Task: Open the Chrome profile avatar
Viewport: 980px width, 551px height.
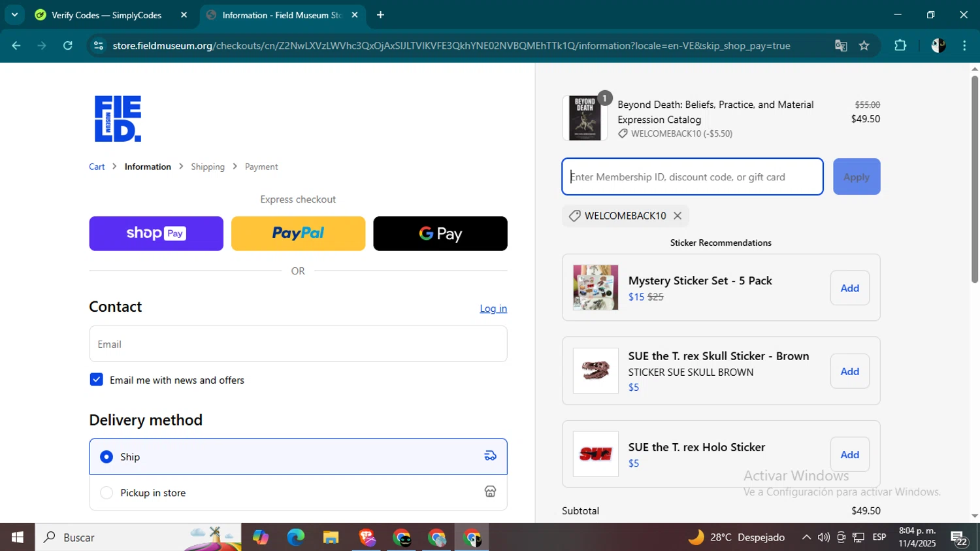Action: (938, 46)
